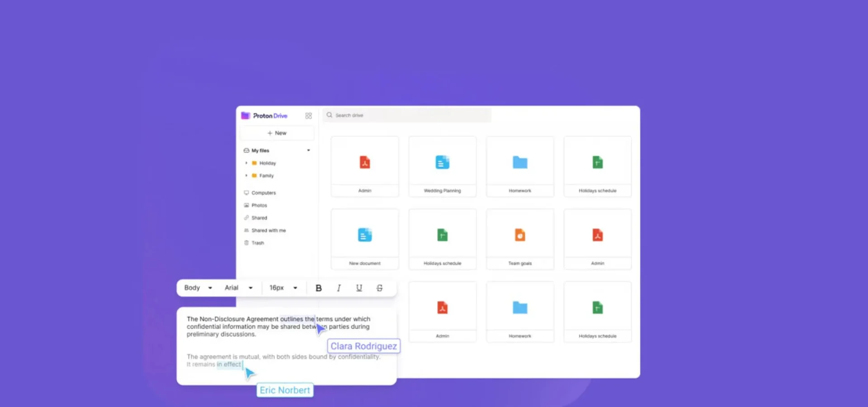Click the New button
Image resolution: width=868 pixels, height=407 pixels.
(x=277, y=133)
